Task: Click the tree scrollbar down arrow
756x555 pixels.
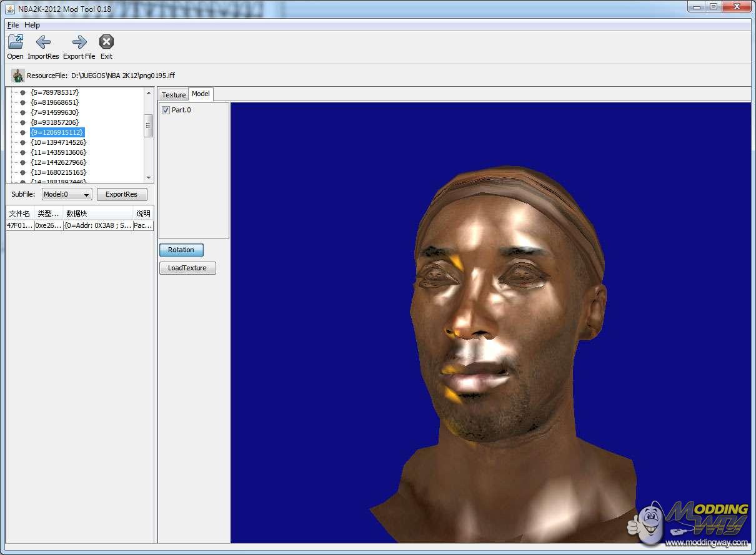Action: point(148,177)
